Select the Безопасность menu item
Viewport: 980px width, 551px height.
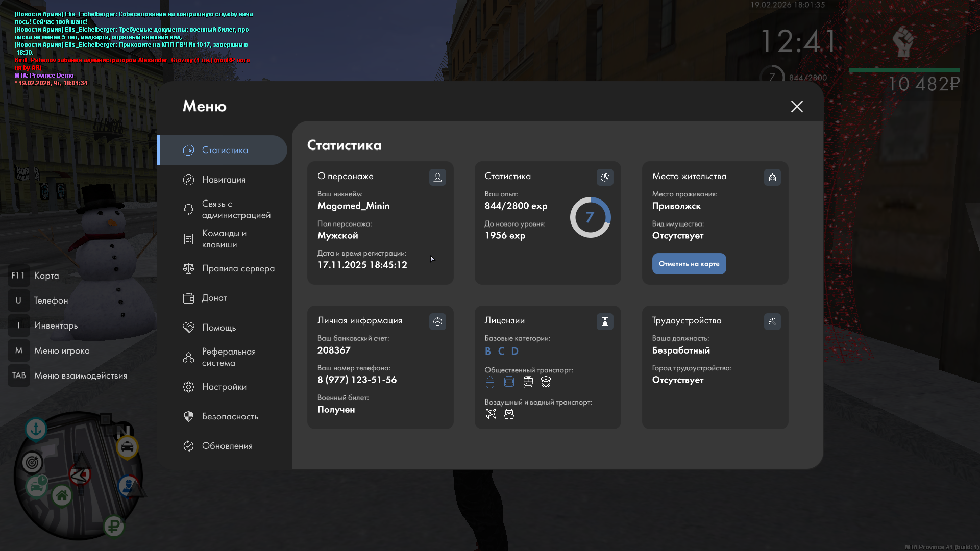coord(230,416)
